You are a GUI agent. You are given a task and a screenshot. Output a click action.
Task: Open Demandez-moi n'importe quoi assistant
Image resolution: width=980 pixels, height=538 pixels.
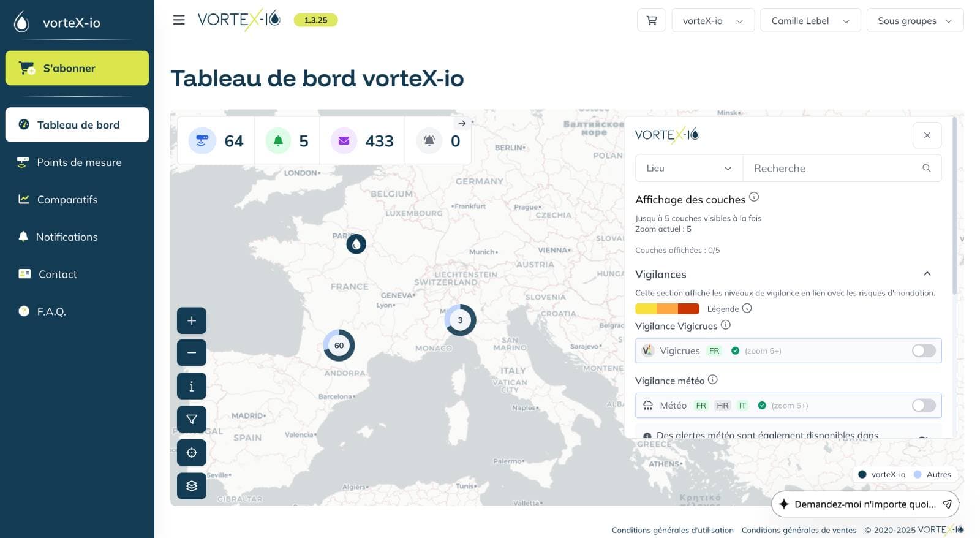coord(865,504)
